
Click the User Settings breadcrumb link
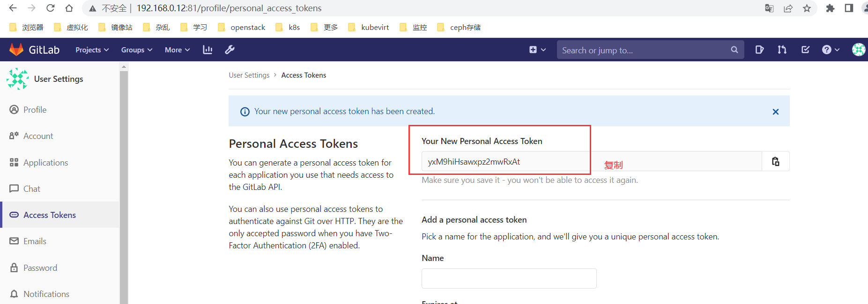coord(249,75)
